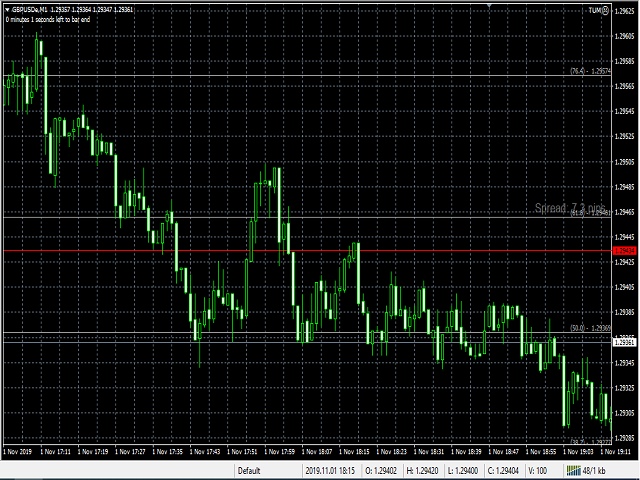
Task: Click the 1.29545 price scale label
Action: (624, 111)
